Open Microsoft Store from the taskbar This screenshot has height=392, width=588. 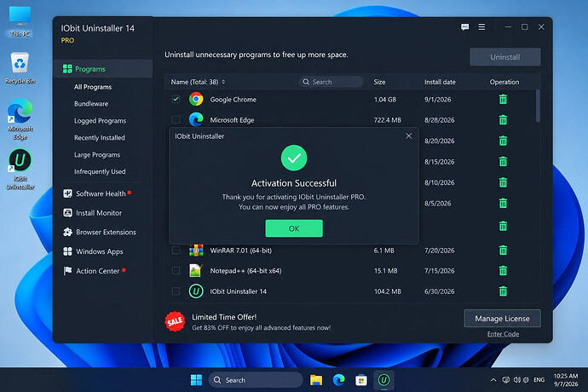[x=361, y=380]
